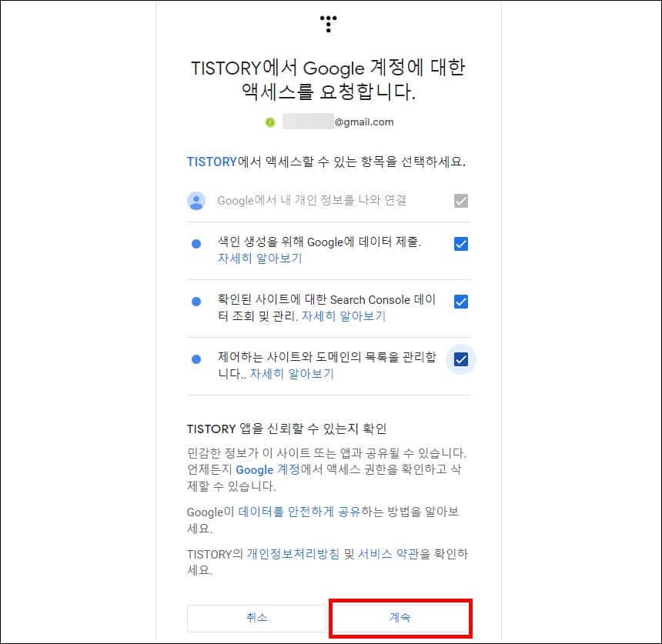Click the grayed-out 개인 정보 연결 checkbox
This screenshot has width=662, height=644.
460,199
